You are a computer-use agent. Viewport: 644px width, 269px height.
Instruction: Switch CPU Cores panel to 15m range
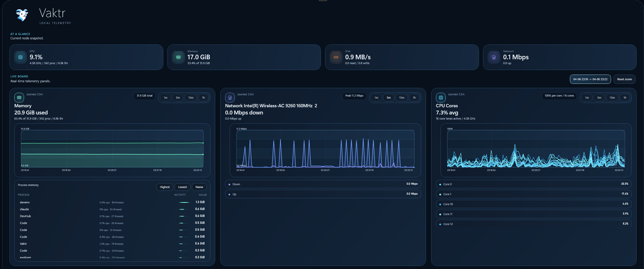[612, 98]
